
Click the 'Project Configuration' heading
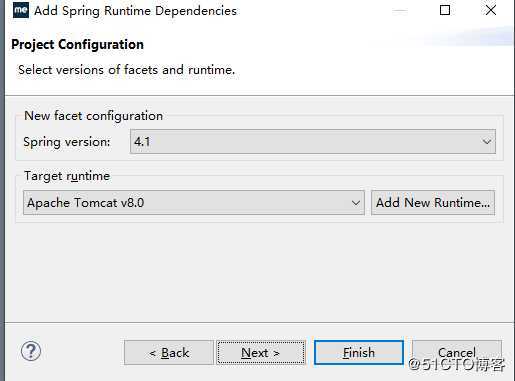78,45
